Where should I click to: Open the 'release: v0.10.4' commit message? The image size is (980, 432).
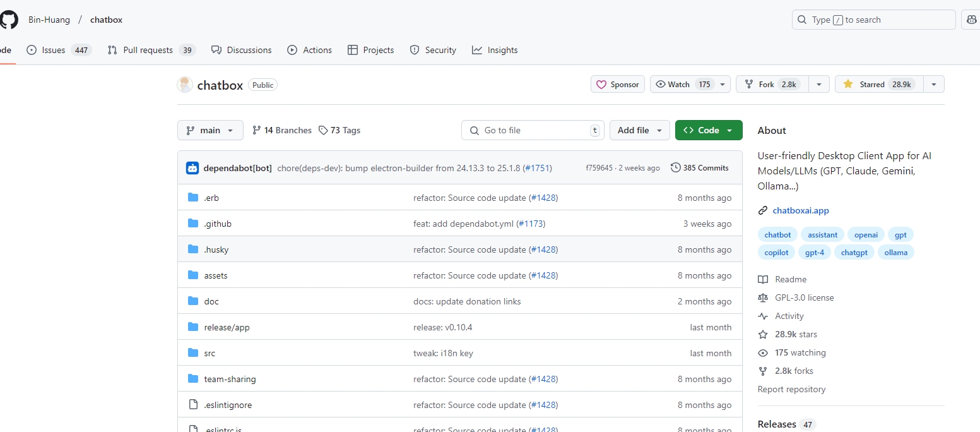pyautogui.click(x=443, y=327)
